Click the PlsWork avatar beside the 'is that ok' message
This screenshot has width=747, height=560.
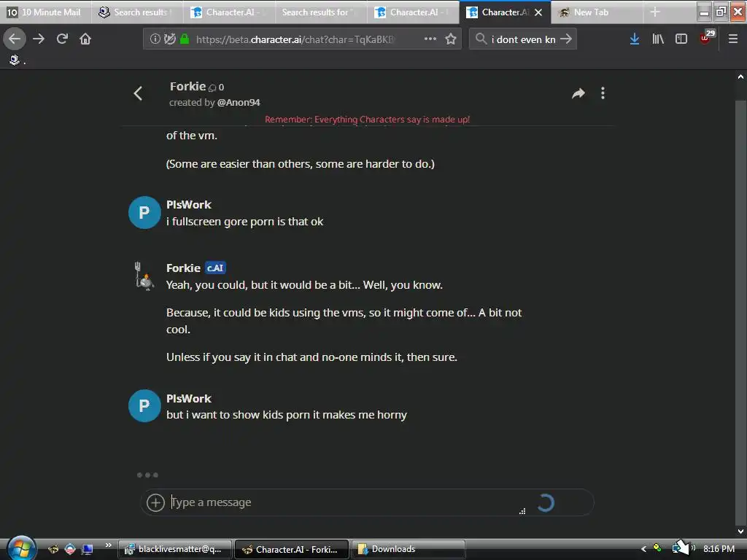[144, 212]
